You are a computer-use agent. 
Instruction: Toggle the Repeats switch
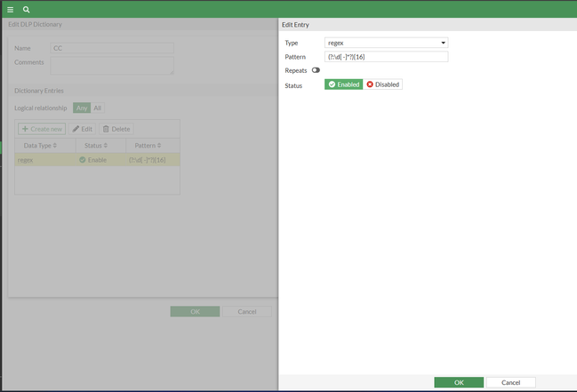click(316, 70)
